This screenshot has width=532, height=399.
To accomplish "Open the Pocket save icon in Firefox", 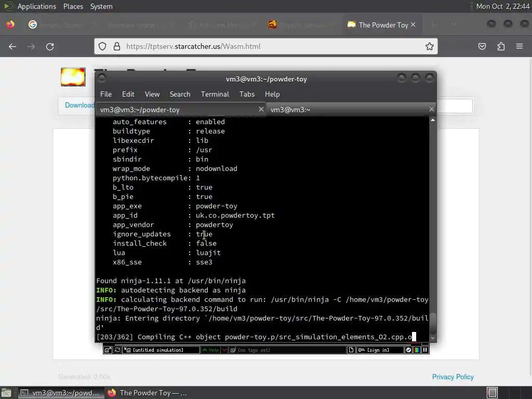I will [x=482, y=46].
